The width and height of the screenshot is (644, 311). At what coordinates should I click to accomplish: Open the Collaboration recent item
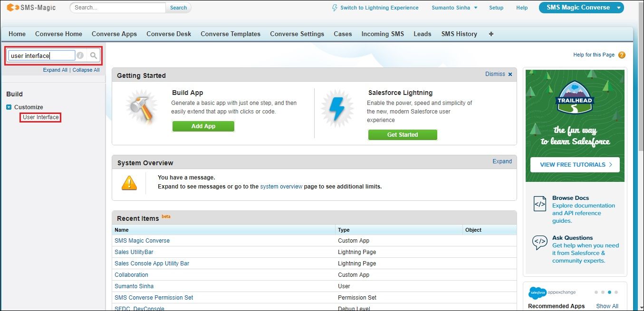(132, 275)
